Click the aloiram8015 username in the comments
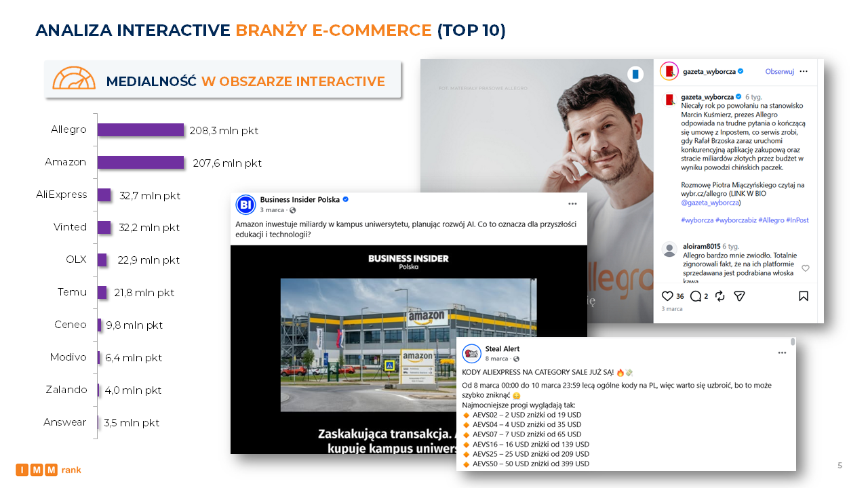This screenshot has width=868, height=488. pyautogui.click(x=701, y=246)
